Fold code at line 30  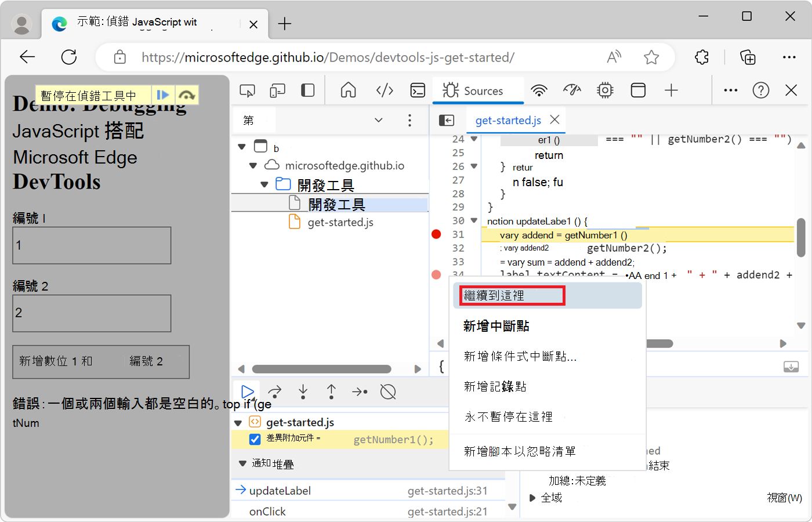click(474, 220)
